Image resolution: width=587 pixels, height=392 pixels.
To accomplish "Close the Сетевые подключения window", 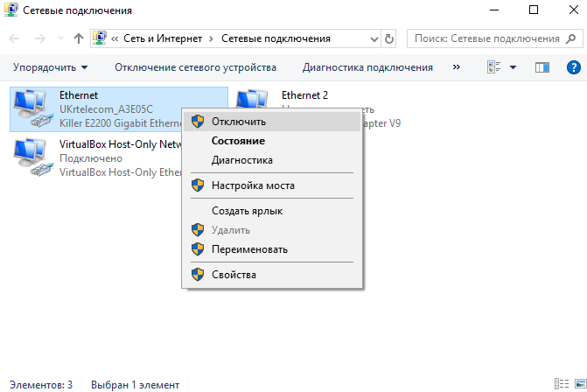I will click(x=574, y=10).
